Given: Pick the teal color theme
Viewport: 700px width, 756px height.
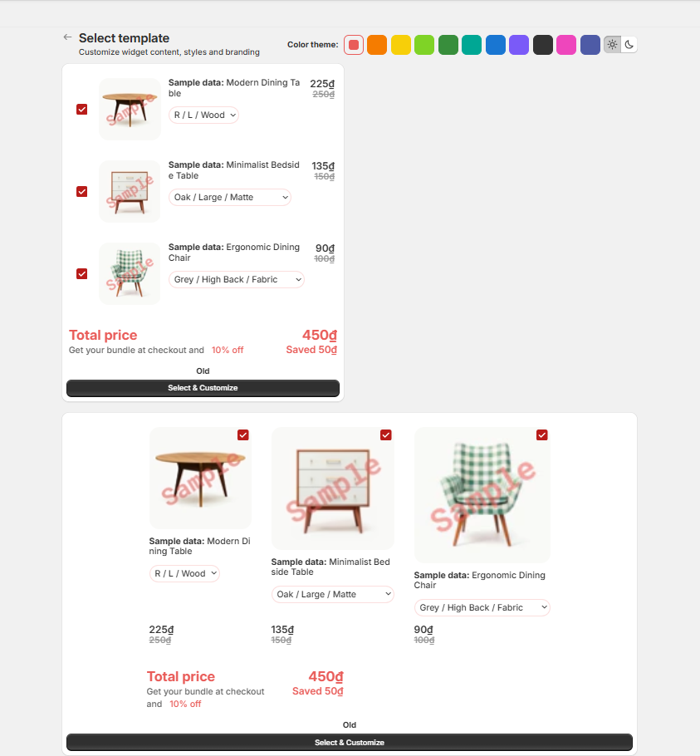Looking at the screenshot, I should 472,45.
